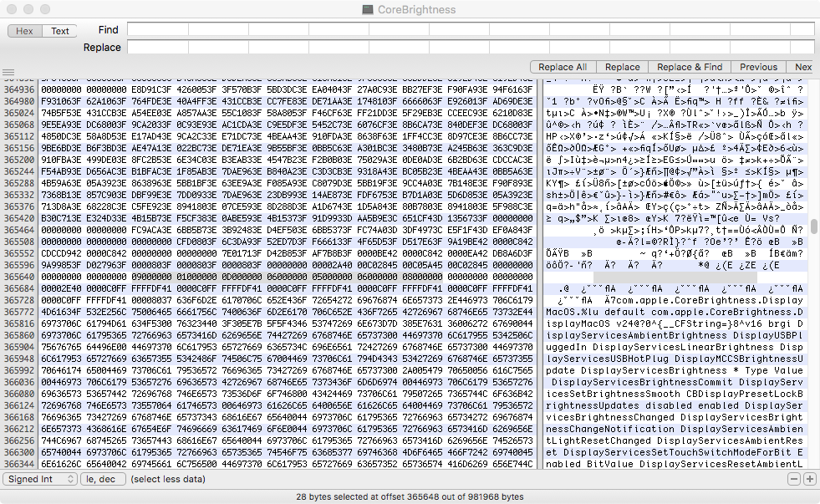Click the Replace All button
Viewport: 820px width, 504px height.
click(x=563, y=67)
